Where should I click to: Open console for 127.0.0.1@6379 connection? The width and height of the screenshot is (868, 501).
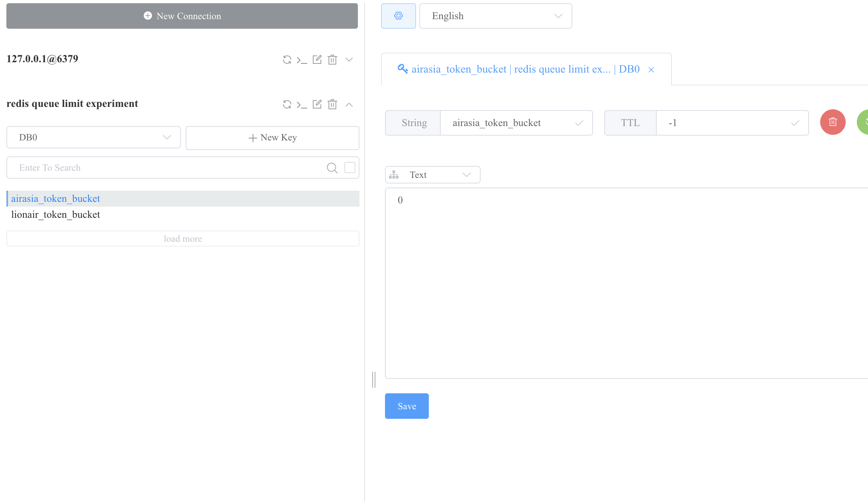[302, 60]
